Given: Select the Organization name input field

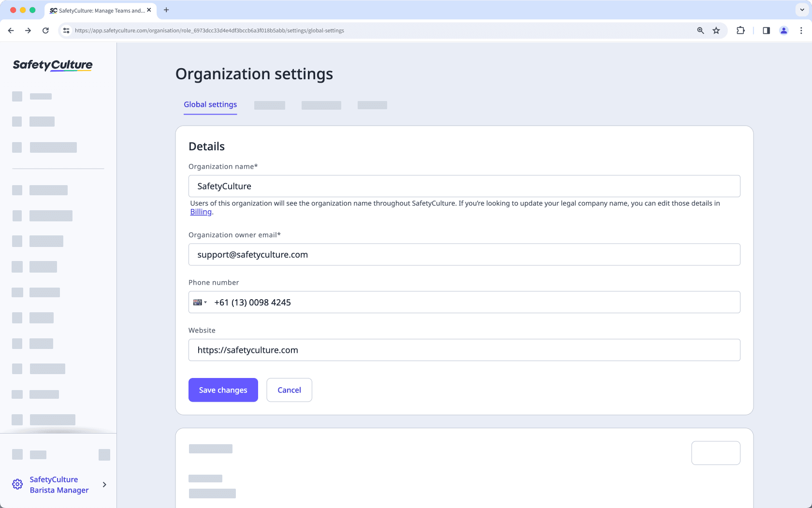Looking at the screenshot, I should (x=464, y=186).
